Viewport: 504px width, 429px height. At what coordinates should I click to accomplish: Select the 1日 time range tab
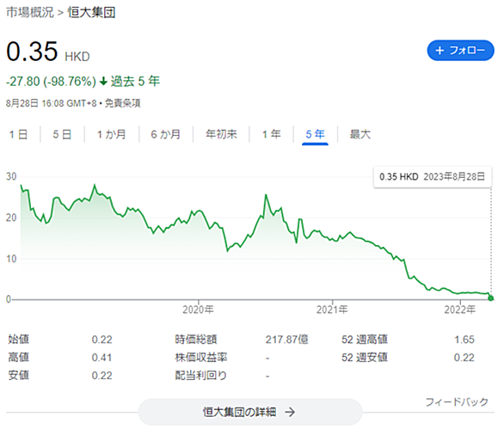pyautogui.click(x=18, y=134)
